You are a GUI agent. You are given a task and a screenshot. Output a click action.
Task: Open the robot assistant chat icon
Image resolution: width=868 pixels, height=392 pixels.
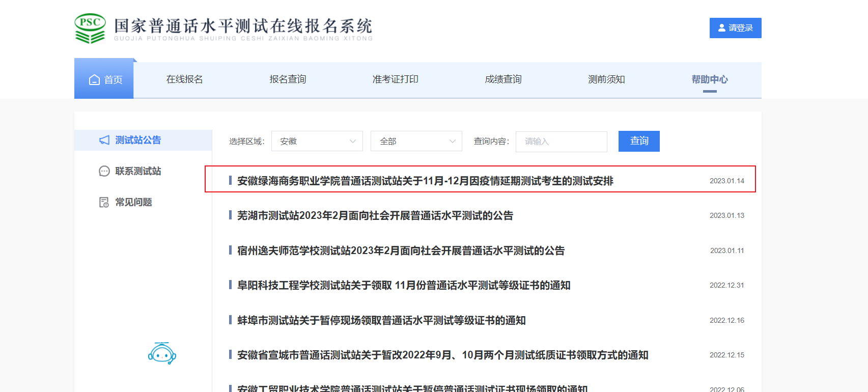pos(162,353)
